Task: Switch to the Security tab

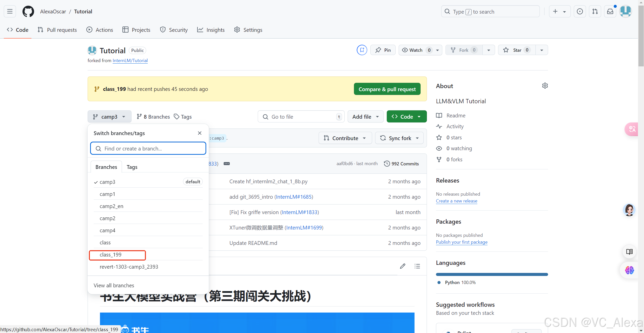Action: [174, 30]
